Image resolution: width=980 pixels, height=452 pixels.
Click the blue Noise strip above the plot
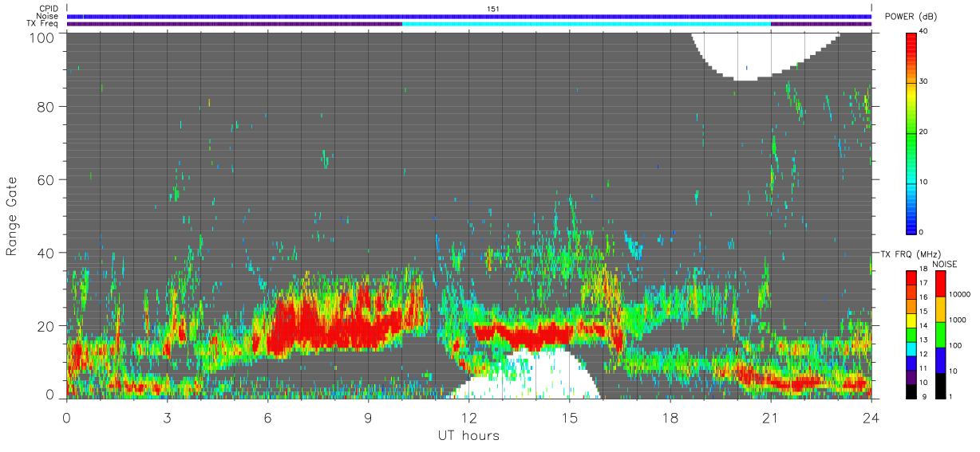(x=468, y=16)
